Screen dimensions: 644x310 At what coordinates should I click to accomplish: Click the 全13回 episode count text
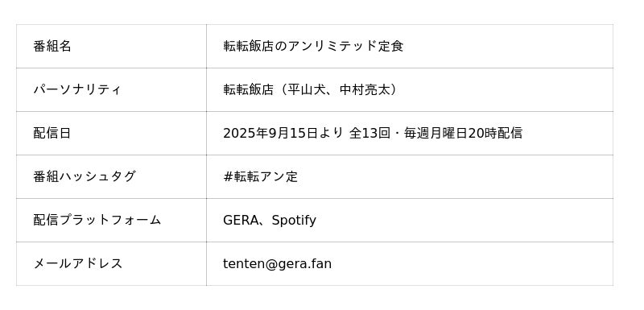point(369,133)
